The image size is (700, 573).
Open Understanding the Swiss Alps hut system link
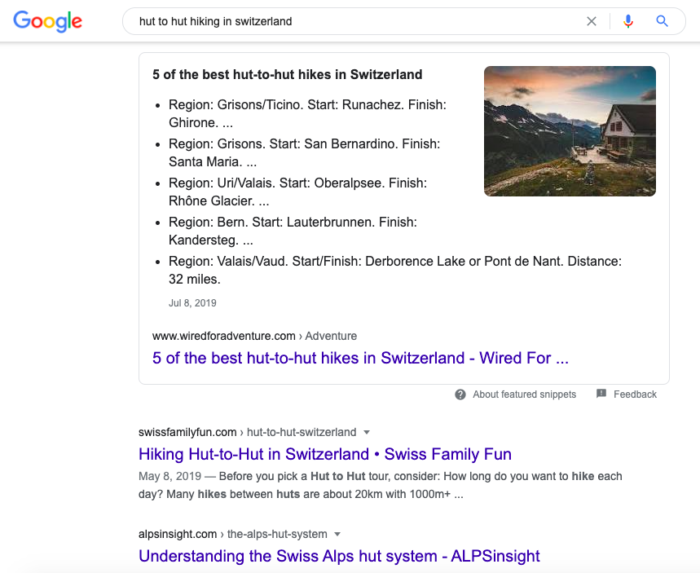point(339,556)
